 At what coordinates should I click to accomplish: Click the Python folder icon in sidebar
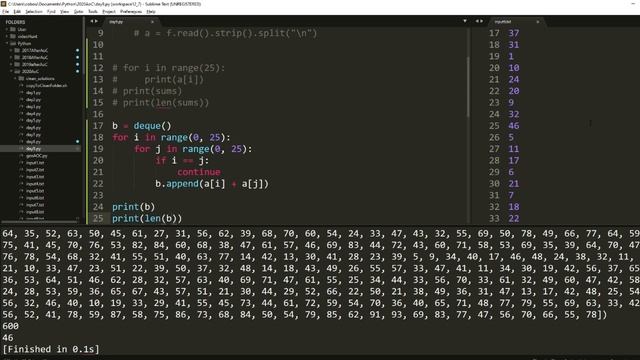pos(13,43)
